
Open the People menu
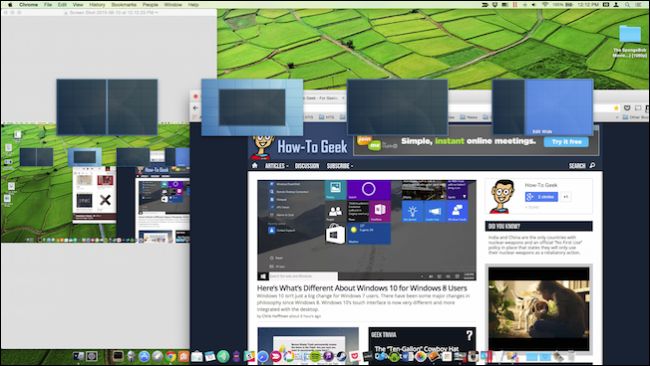tap(150, 5)
